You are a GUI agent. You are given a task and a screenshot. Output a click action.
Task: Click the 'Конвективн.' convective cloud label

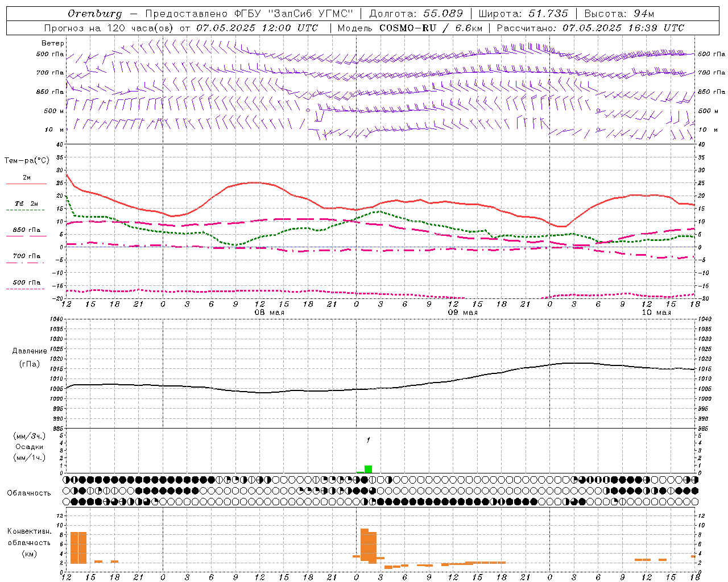[29, 531]
